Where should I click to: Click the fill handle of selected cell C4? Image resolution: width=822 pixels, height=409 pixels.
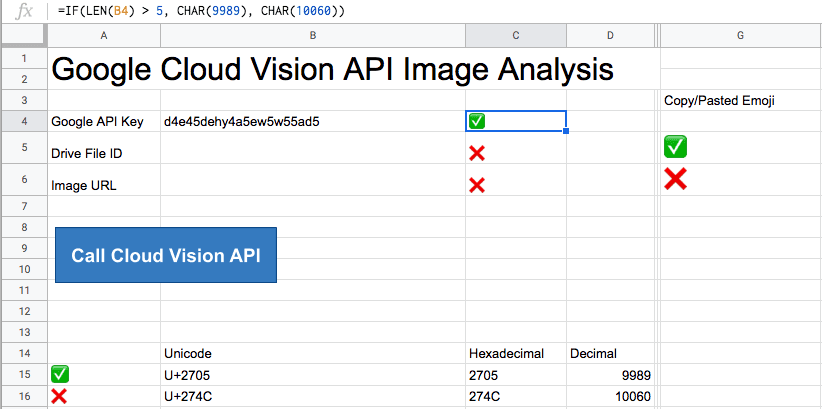pyautogui.click(x=566, y=131)
